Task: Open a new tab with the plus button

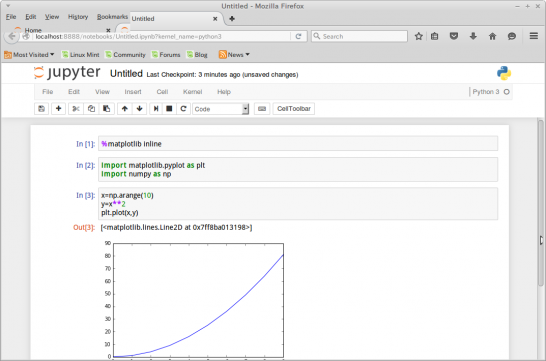Action: click(232, 18)
